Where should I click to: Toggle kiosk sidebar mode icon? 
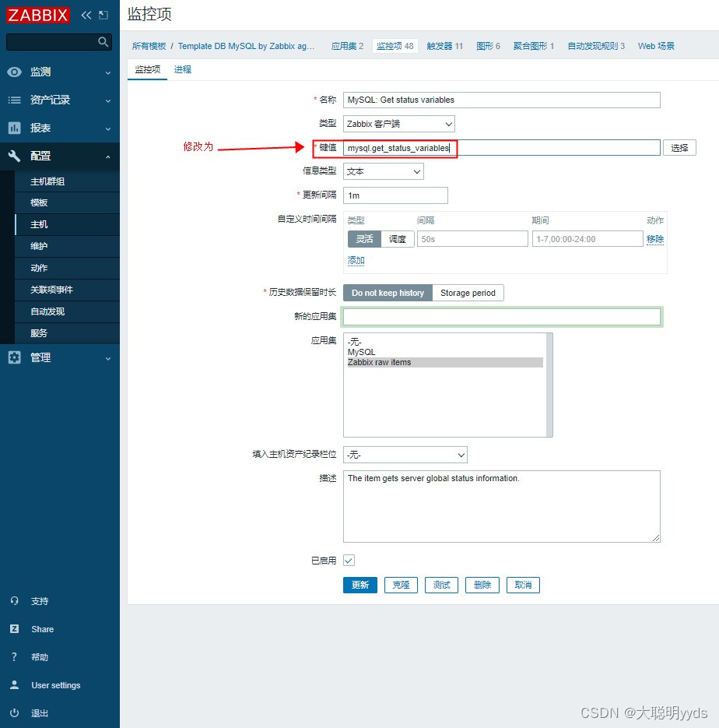point(103,16)
